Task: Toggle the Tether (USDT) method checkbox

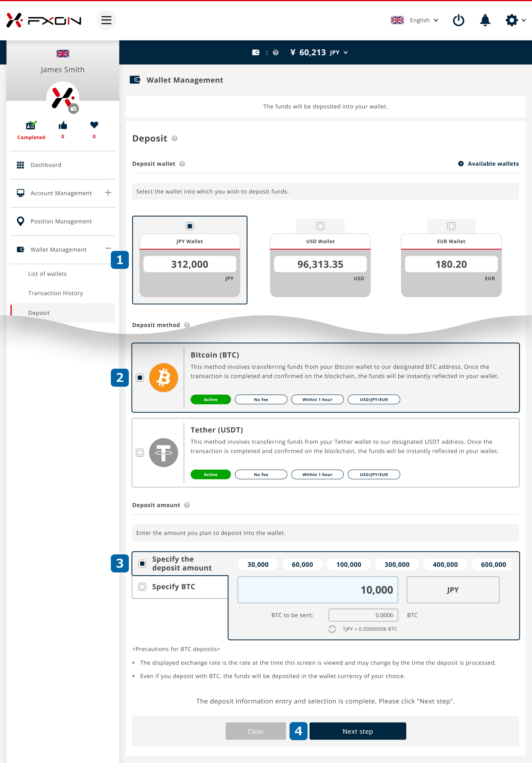Action: tap(140, 453)
